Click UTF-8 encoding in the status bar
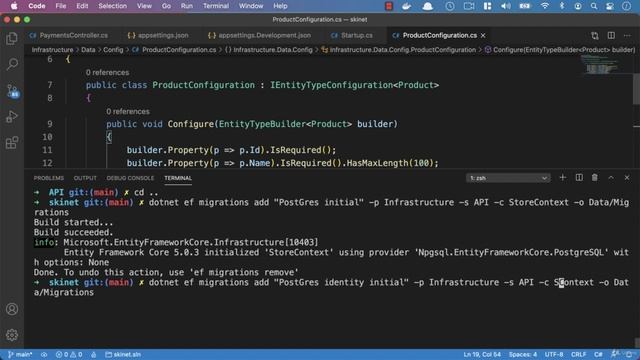The image size is (640, 360). 554,354
